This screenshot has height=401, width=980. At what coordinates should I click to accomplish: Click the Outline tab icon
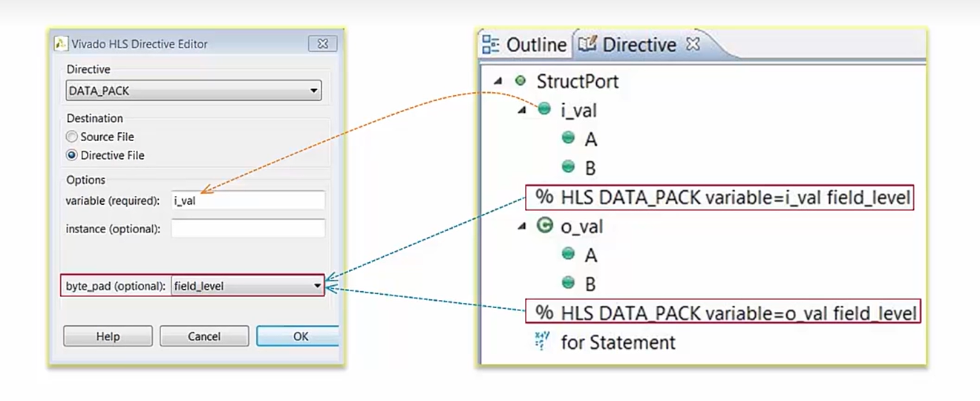click(x=491, y=45)
